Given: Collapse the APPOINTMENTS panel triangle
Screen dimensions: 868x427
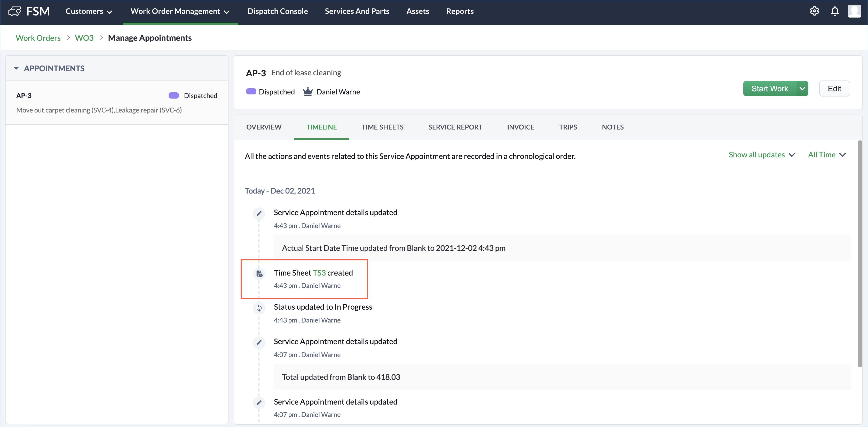Looking at the screenshot, I should tap(16, 68).
